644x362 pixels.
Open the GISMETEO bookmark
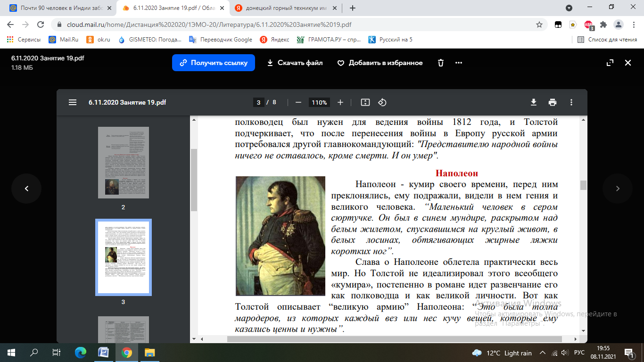point(150,40)
